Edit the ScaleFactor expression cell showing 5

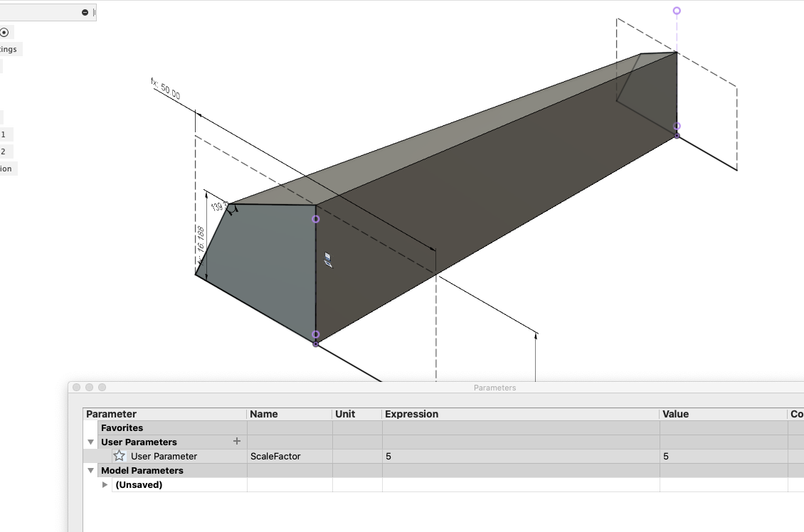point(520,456)
